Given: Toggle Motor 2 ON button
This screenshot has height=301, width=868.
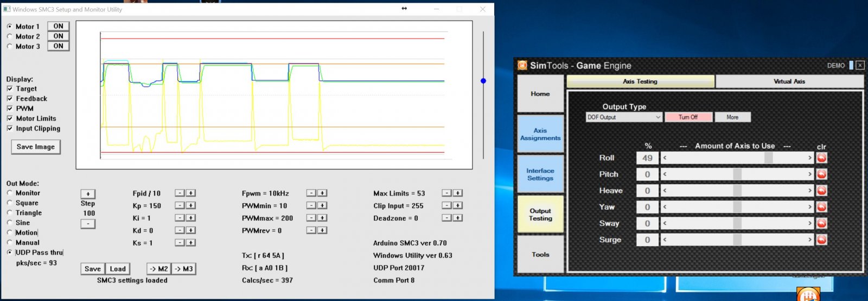Looking at the screenshot, I should pos(58,36).
